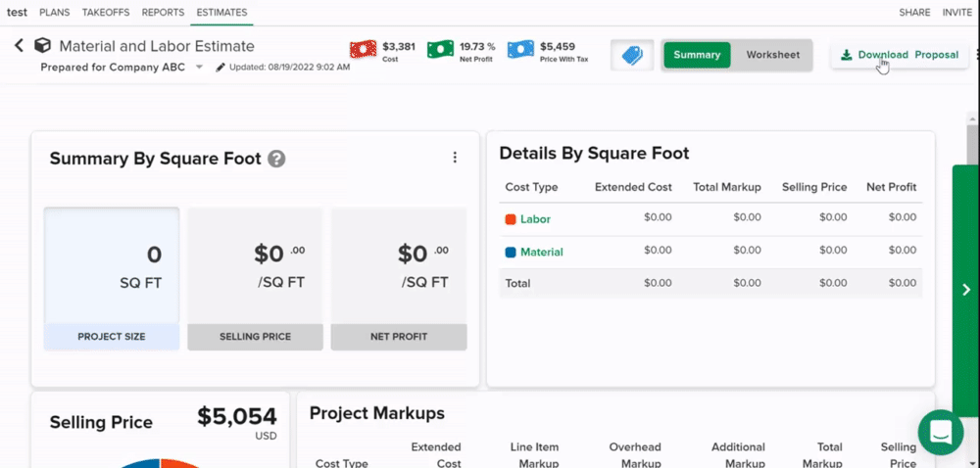Open the chat support bubble
The height and width of the screenshot is (468, 980).
941,432
